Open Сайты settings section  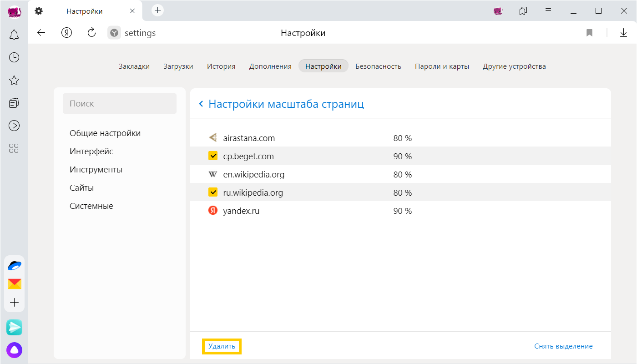click(x=81, y=188)
